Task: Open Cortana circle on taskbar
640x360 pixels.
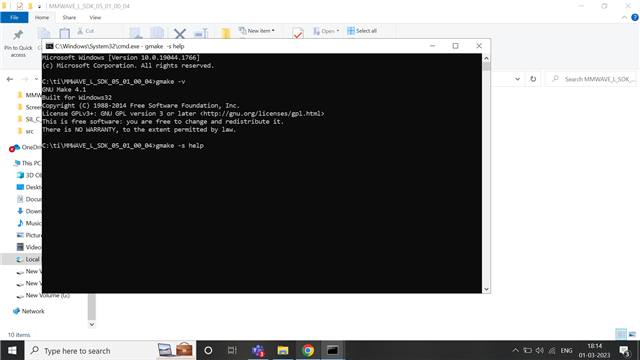Action: (208, 350)
